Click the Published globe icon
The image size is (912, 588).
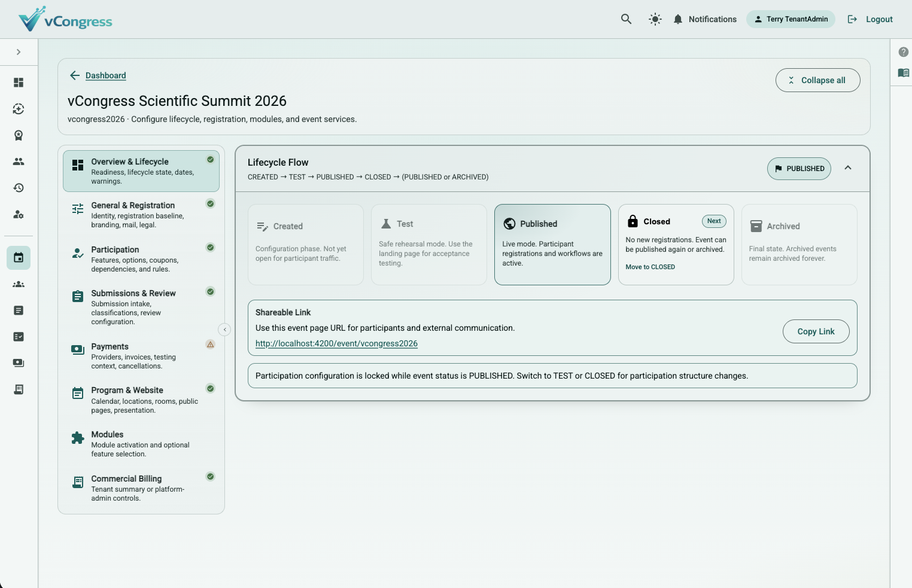(x=510, y=224)
